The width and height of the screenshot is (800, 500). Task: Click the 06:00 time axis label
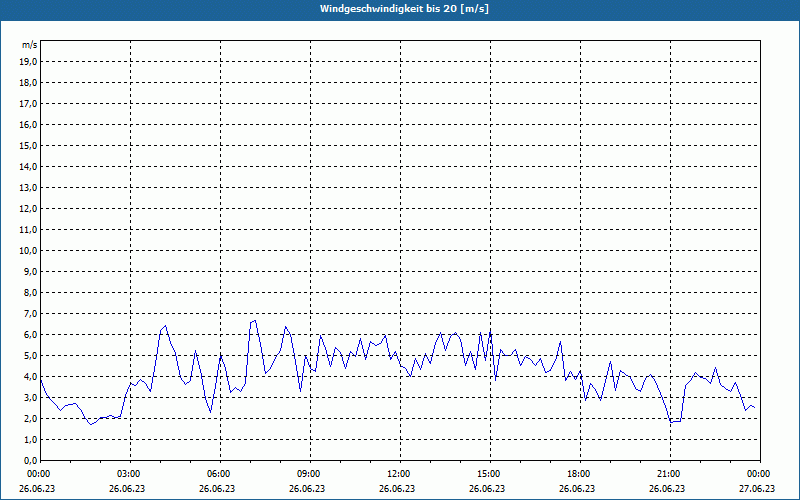tap(220, 474)
